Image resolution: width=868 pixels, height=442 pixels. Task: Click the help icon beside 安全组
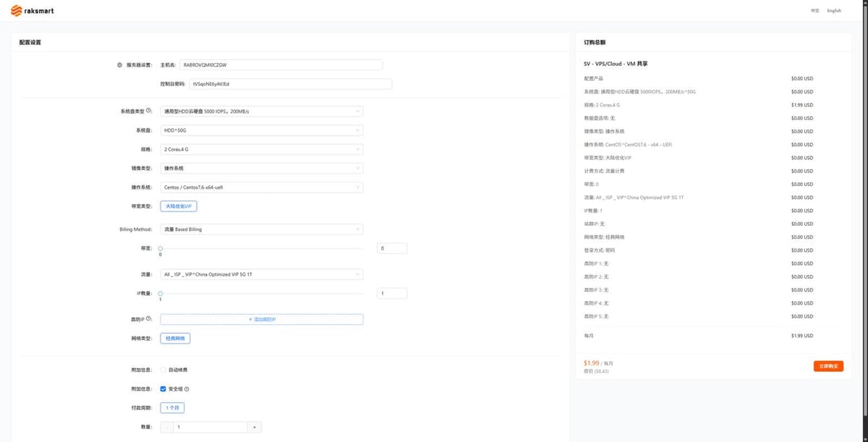click(x=187, y=388)
